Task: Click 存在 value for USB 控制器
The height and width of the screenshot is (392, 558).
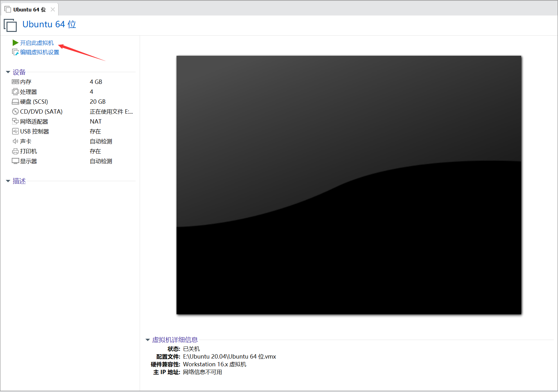Action: pyautogui.click(x=95, y=131)
